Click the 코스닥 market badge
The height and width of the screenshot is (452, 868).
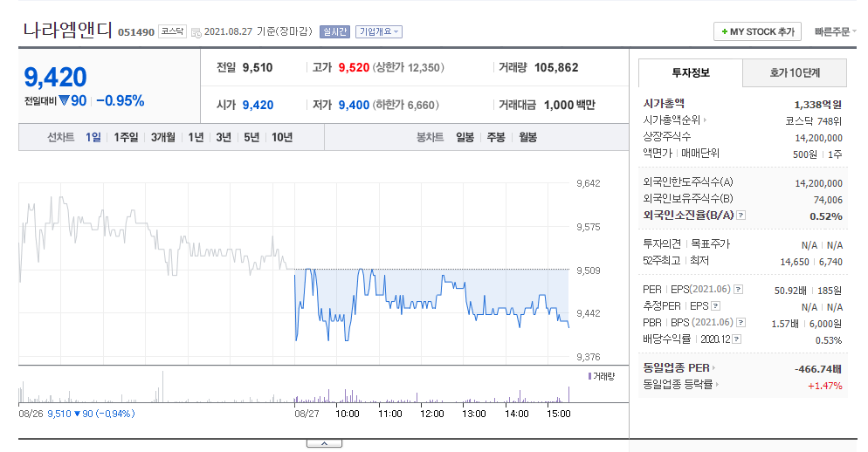(172, 31)
